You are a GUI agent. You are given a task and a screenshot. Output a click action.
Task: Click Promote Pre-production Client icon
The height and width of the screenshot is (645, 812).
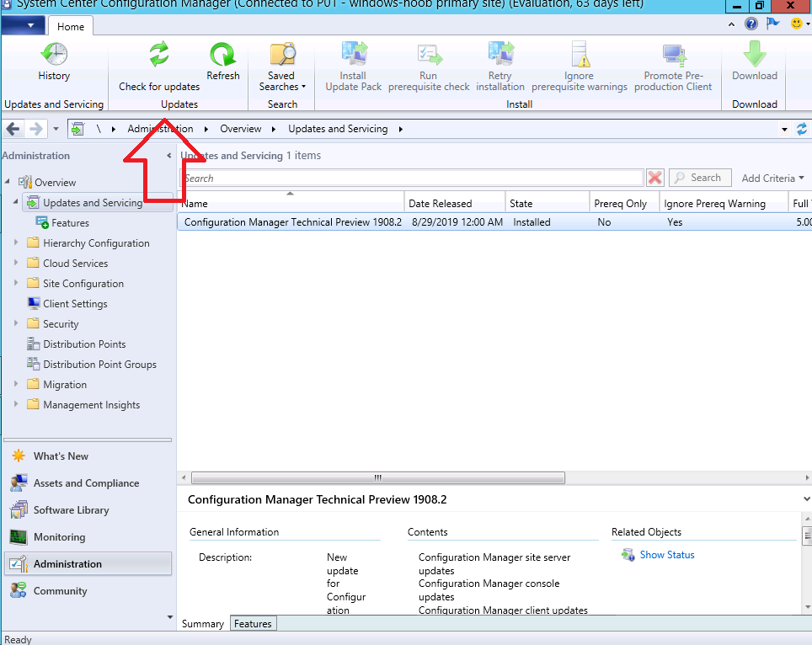[x=673, y=55]
